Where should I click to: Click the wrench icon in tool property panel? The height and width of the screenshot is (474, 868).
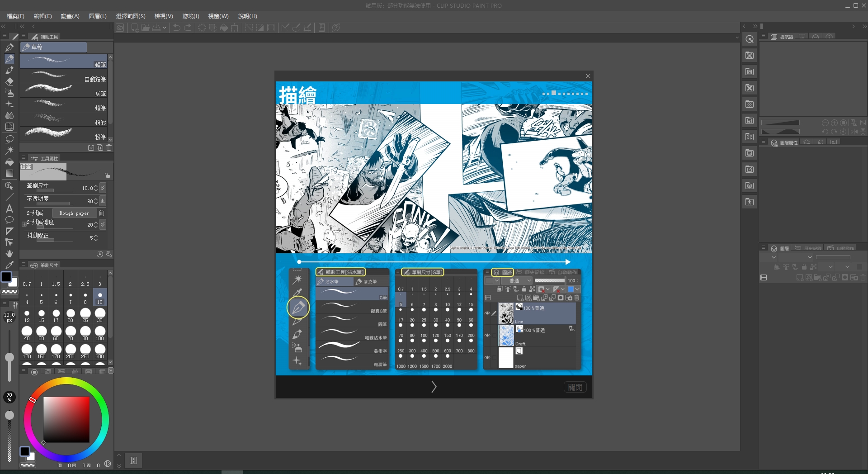[x=108, y=254]
